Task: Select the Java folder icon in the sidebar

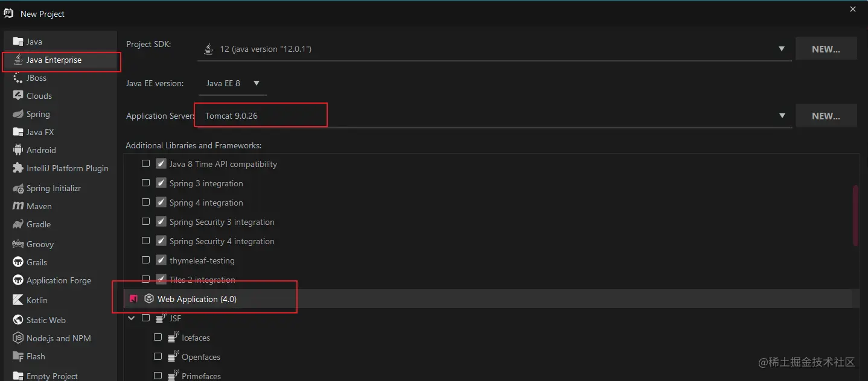Action: (x=18, y=42)
